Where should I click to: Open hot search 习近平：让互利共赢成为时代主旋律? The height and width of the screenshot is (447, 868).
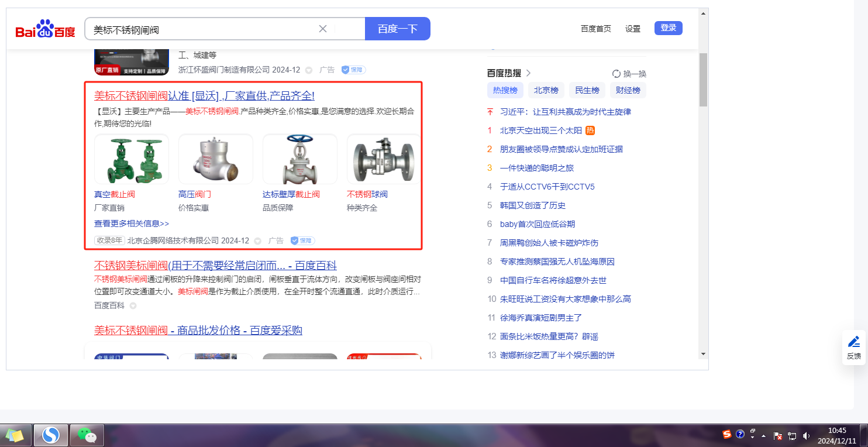click(566, 112)
